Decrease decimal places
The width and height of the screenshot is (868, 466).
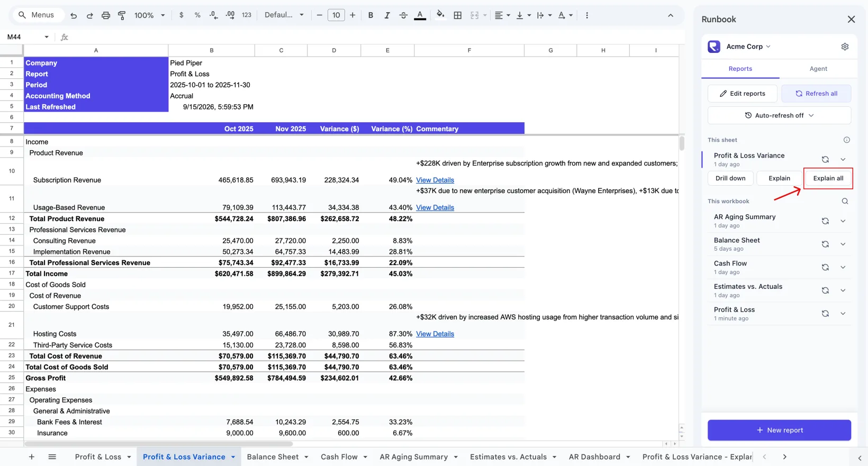point(213,15)
